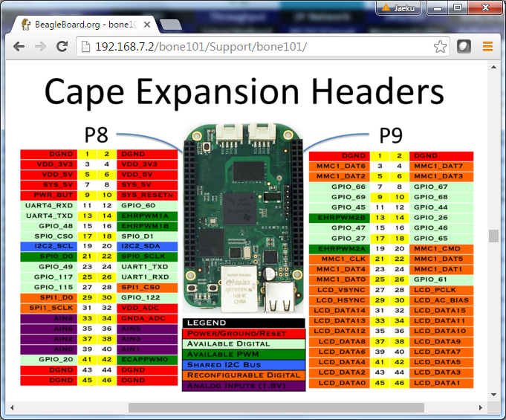
Task: Click the Available Digital legend entry
Action: pos(244,344)
